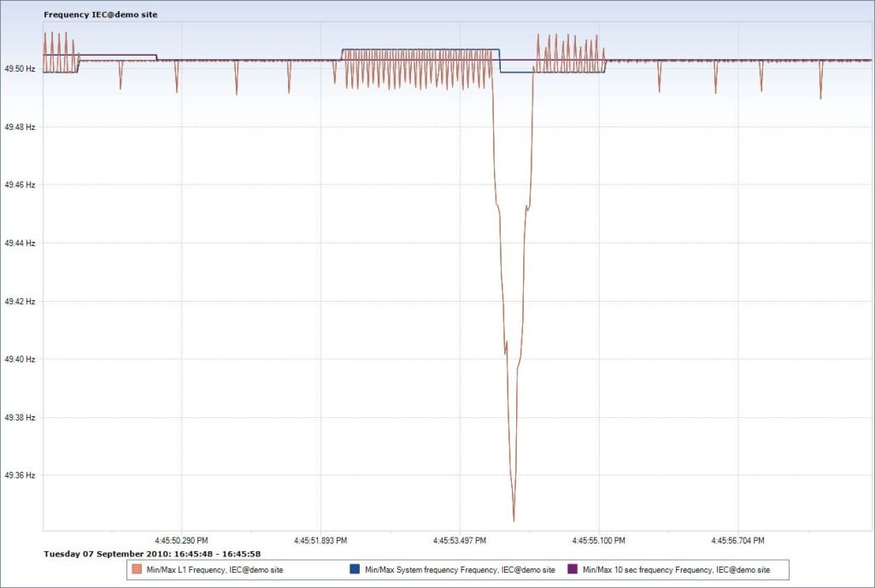Click the 49.44 Hz y-axis label
Viewport: 875px width, 588px height.
20,243
